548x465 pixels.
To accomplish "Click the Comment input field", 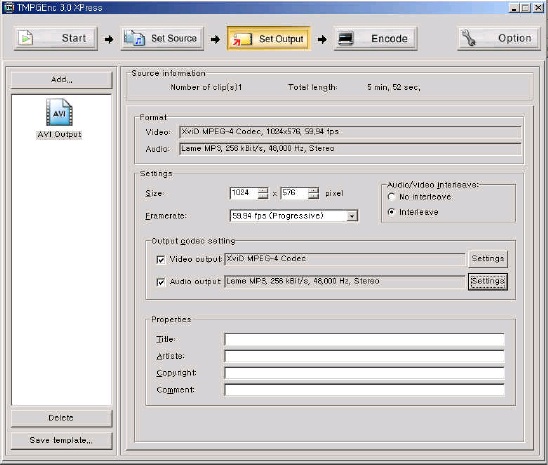I will coord(364,390).
